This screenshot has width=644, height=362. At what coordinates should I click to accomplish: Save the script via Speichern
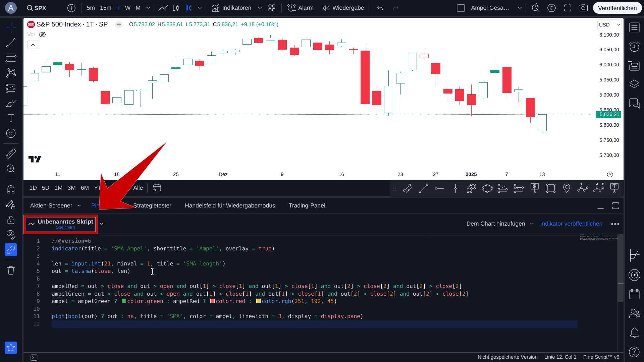pyautogui.click(x=65, y=227)
